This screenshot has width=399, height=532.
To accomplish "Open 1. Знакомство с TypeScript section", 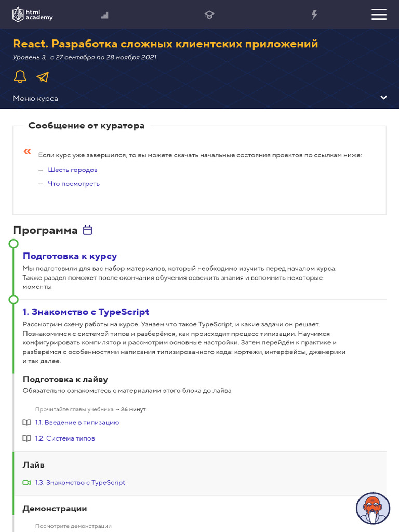I will [x=86, y=312].
